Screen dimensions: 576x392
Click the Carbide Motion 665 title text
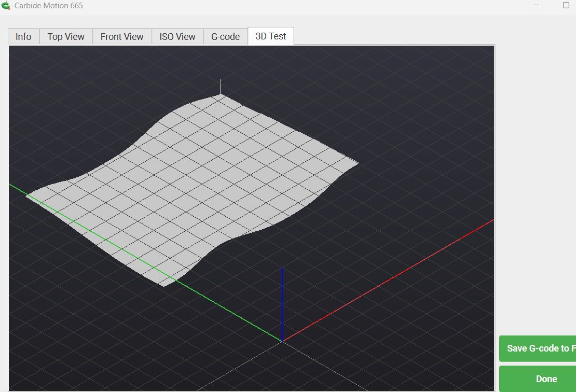click(48, 6)
